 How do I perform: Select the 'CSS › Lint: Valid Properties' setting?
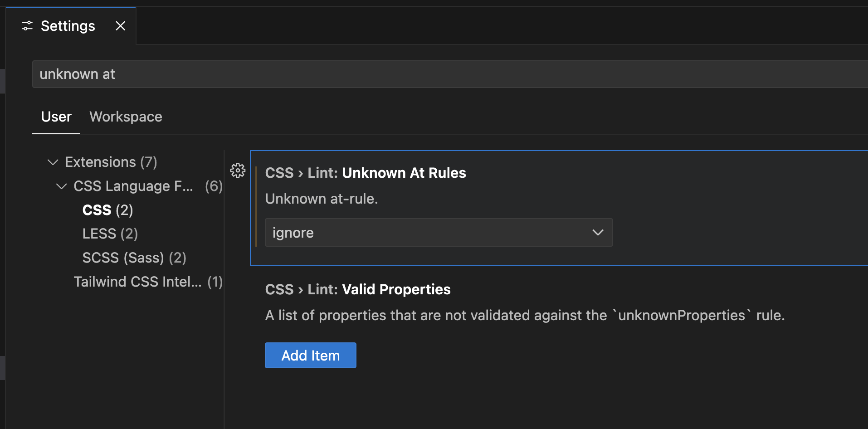coord(357,289)
